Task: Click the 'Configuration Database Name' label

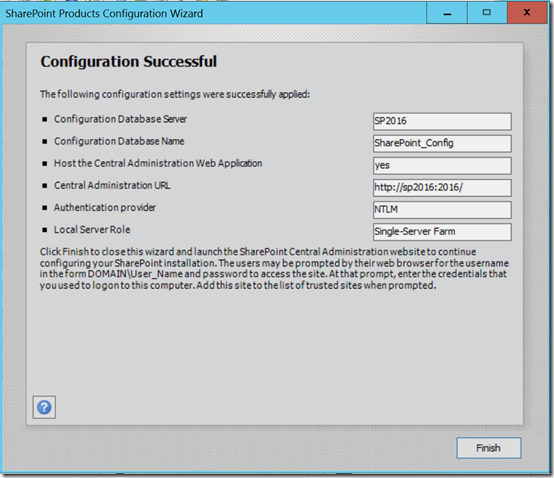Action: click(x=119, y=141)
